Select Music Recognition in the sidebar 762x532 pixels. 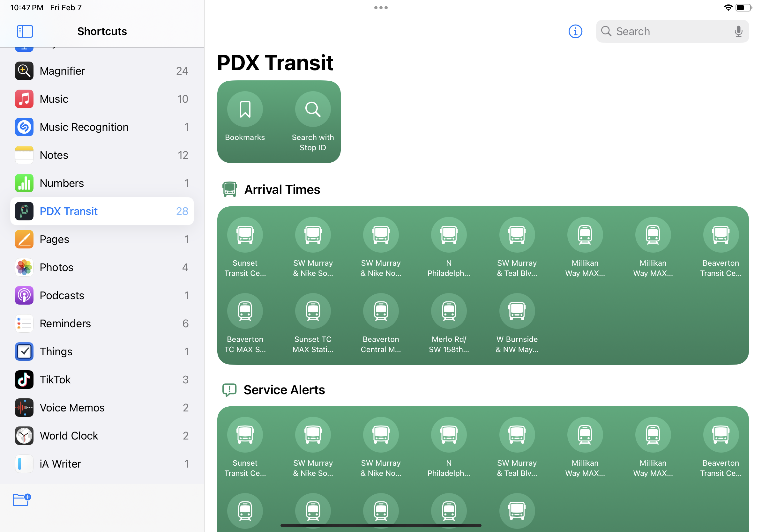point(102,127)
